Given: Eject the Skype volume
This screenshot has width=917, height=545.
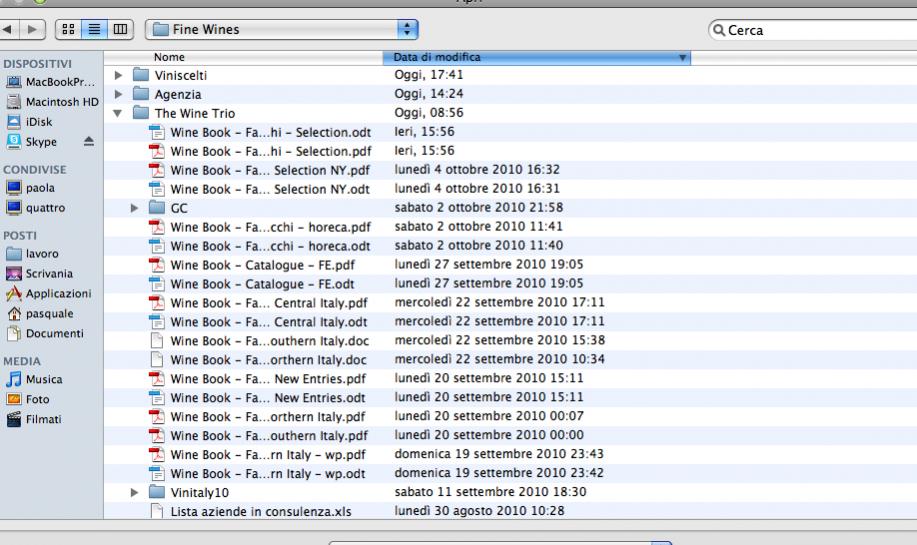Looking at the screenshot, I should (88, 141).
